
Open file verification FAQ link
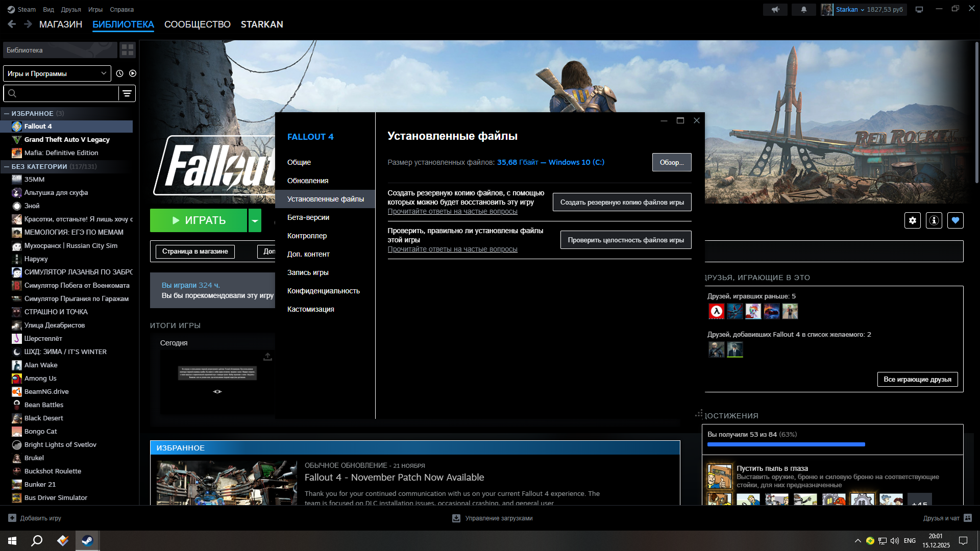coord(452,249)
